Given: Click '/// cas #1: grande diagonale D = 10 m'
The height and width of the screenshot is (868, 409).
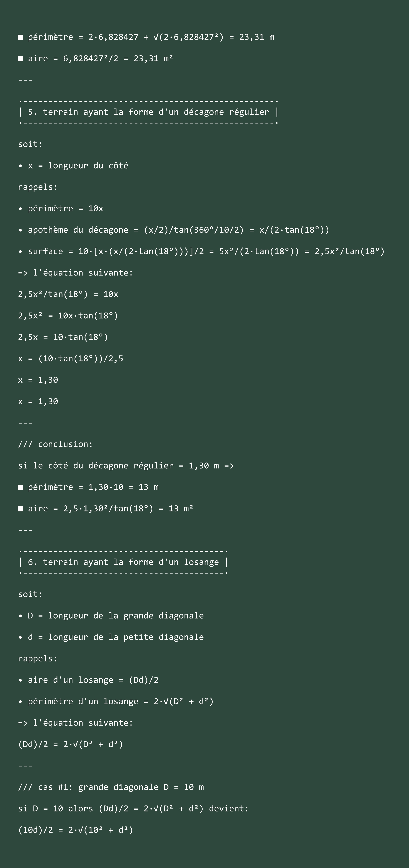Looking at the screenshot, I should (x=111, y=787).
